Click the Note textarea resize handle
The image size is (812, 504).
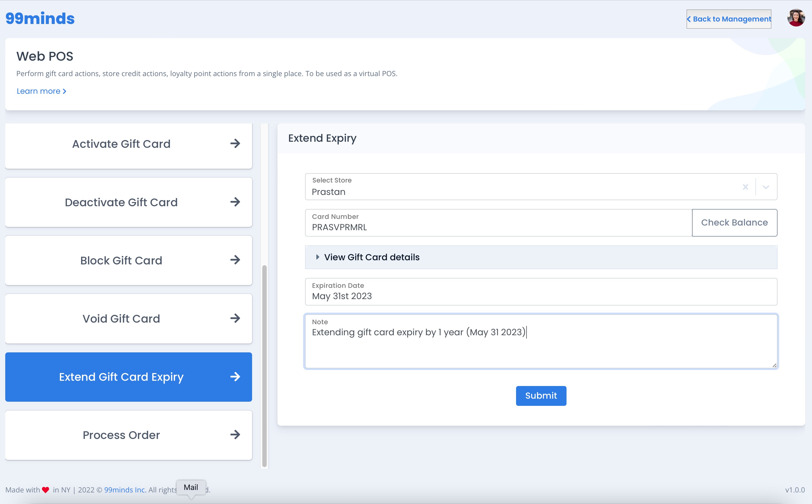(x=774, y=365)
